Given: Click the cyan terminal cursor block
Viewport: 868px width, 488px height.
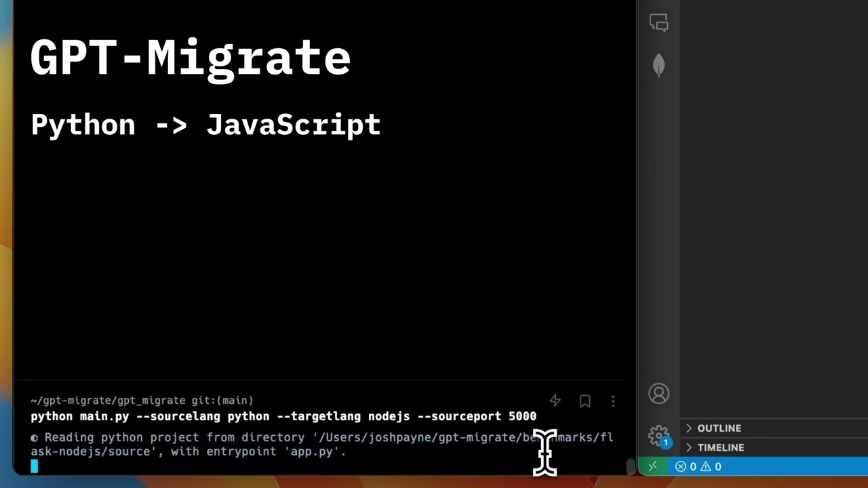Looking at the screenshot, I should (35, 466).
